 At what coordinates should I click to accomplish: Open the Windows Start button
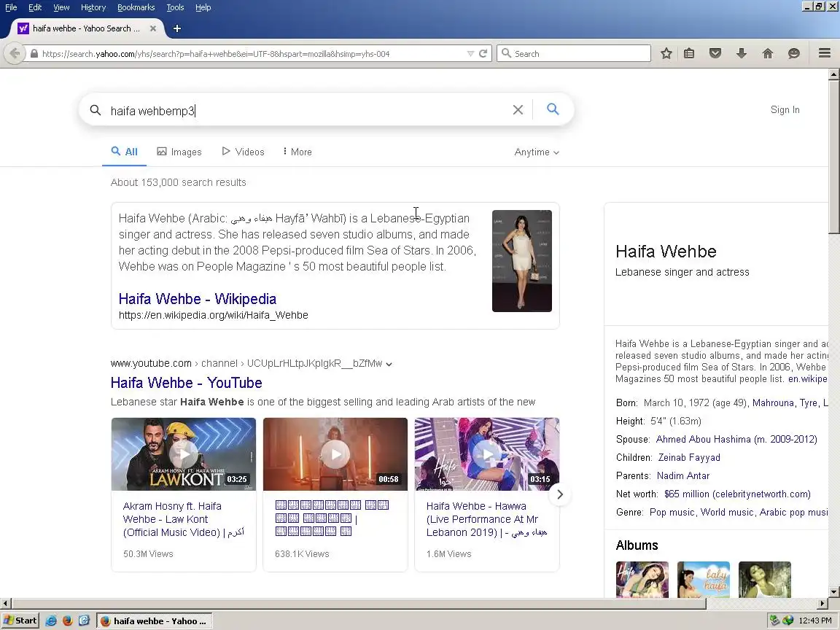(x=20, y=621)
